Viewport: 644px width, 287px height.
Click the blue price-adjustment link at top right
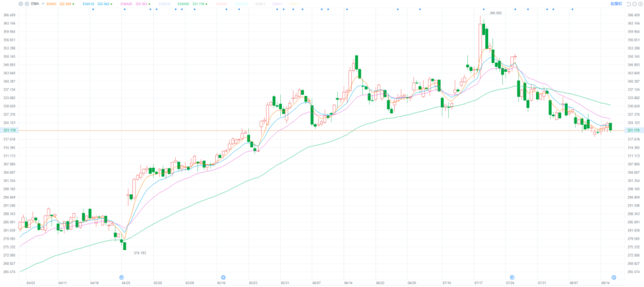click(x=616, y=3)
